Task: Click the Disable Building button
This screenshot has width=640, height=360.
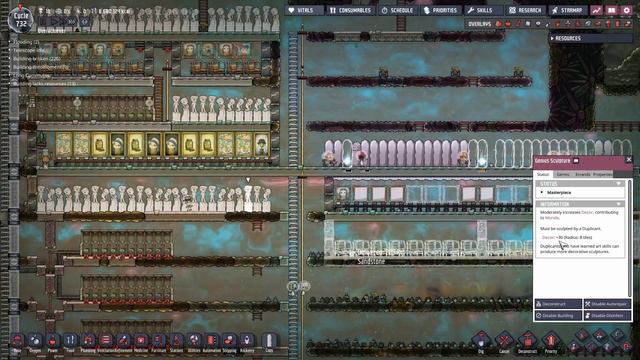Action: [558, 316]
